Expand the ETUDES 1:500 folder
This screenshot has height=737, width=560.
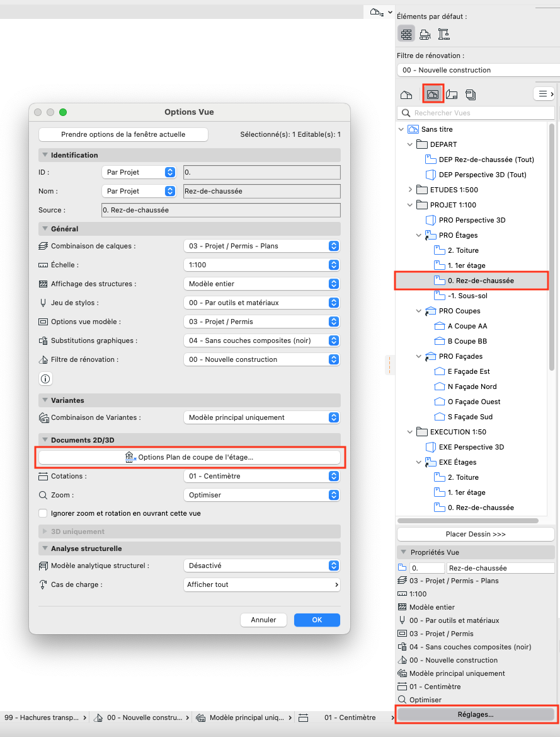click(410, 189)
